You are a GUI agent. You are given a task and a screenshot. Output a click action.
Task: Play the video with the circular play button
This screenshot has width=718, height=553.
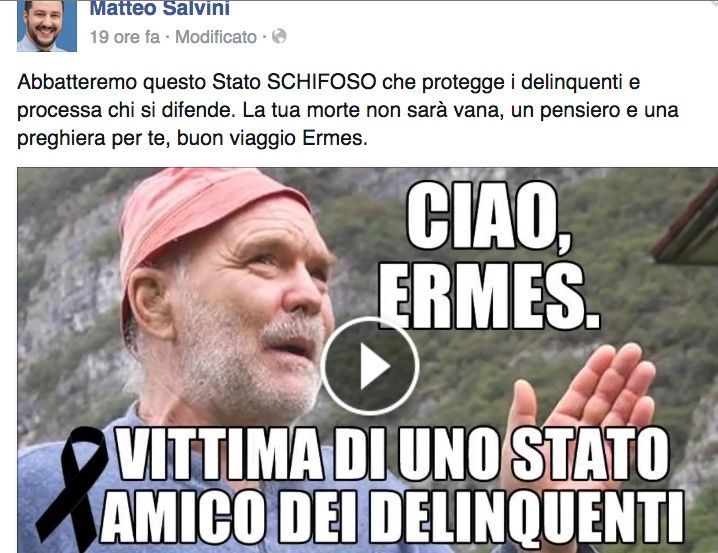click(370, 366)
